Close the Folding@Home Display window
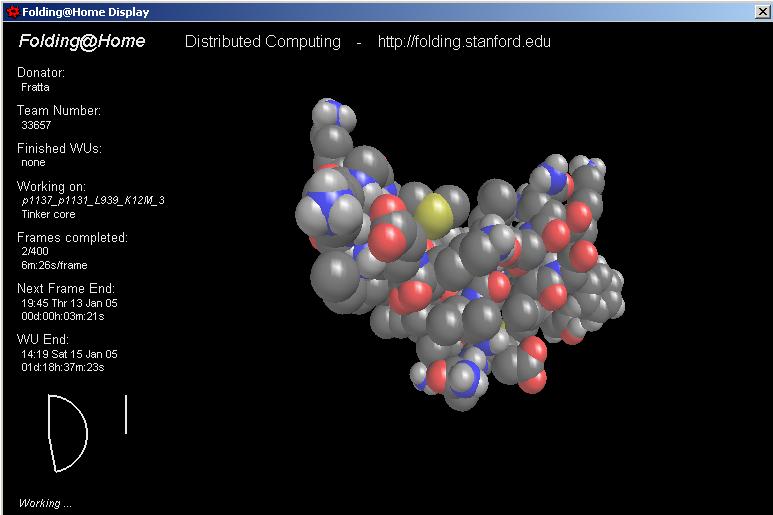773x515 pixels. click(x=762, y=12)
